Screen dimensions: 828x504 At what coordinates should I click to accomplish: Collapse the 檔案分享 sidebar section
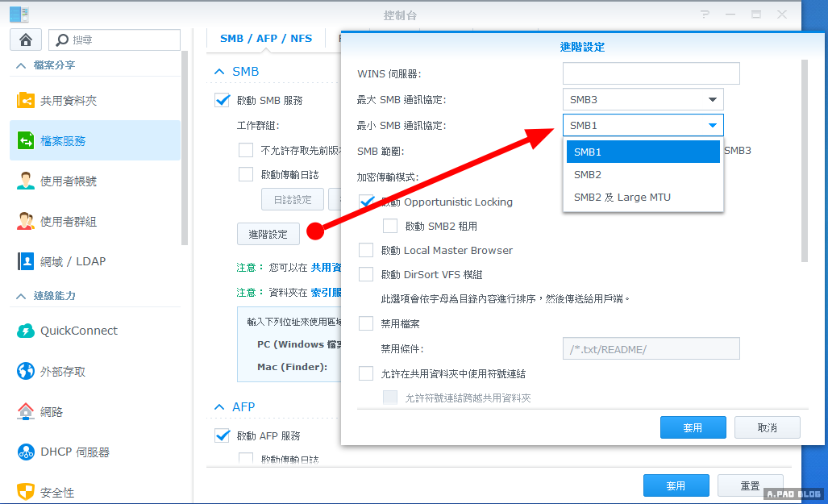(19, 65)
